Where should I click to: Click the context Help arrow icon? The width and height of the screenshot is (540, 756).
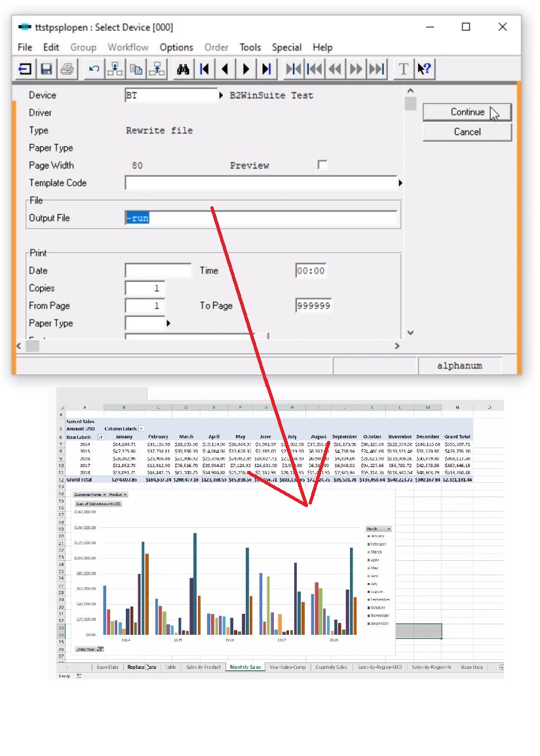[424, 69]
